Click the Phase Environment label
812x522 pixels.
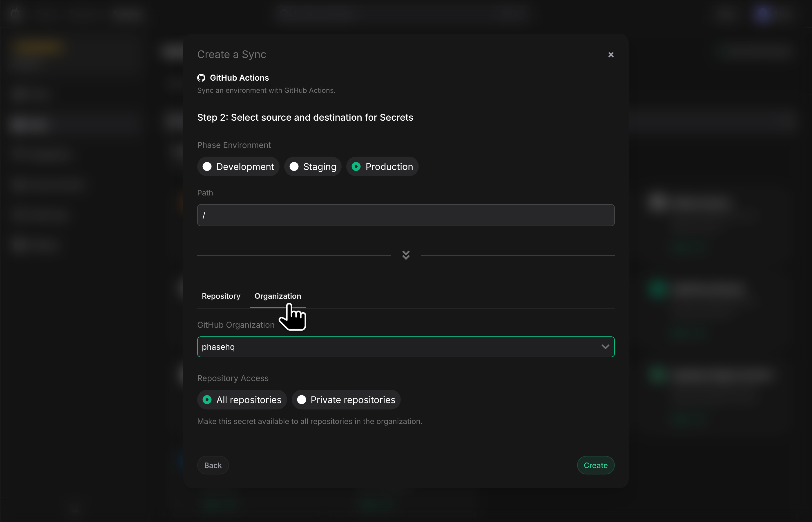tap(234, 145)
